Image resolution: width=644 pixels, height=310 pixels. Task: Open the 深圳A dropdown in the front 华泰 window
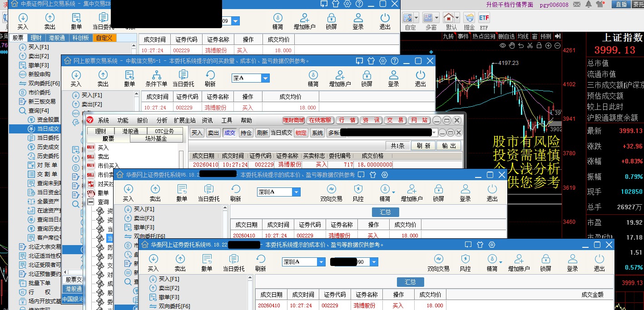(322, 262)
